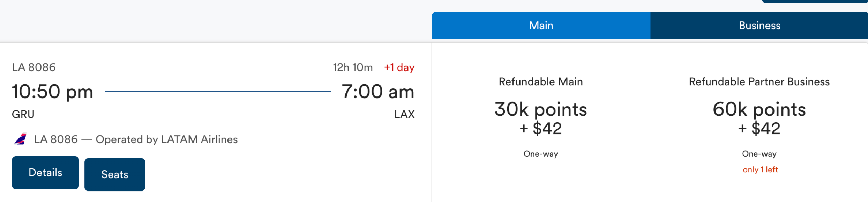Click the One-way label under Business fare

(759, 154)
